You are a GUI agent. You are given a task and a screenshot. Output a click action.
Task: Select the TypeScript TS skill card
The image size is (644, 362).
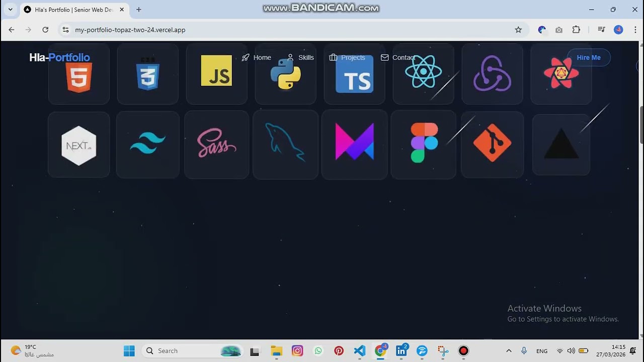click(x=354, y=74)
